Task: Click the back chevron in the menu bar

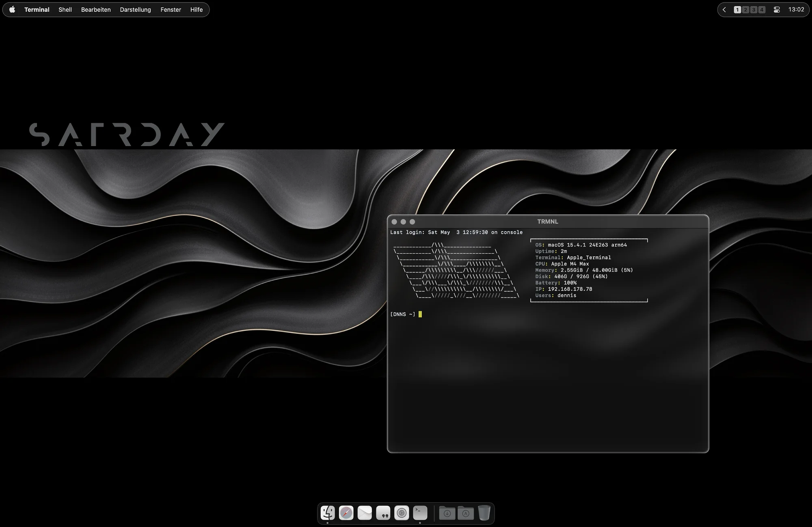Action: pyautogui.click(x=724, y=9)
